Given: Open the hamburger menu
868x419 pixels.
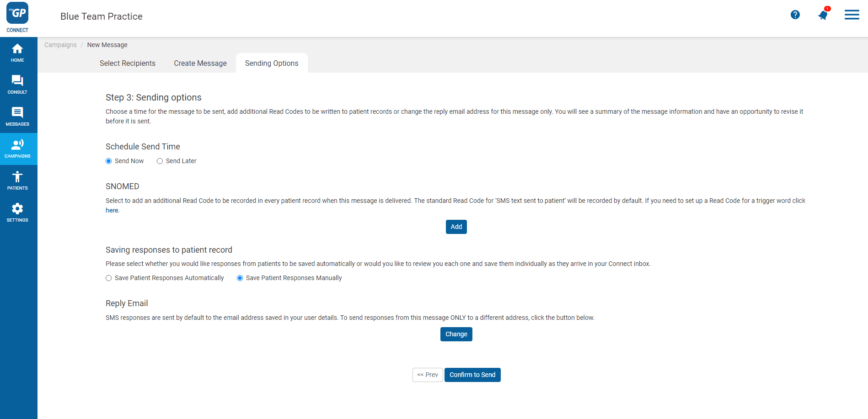Looking at the screenshot, I should pyautogui.click(x=852, y=15).
